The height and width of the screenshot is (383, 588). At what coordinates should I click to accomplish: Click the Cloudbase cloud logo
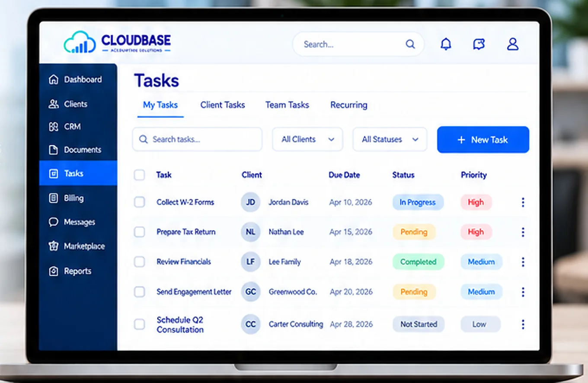point(80,42)
